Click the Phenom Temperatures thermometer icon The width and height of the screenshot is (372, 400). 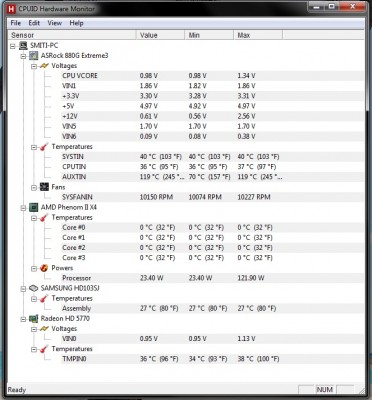(44, 218)
